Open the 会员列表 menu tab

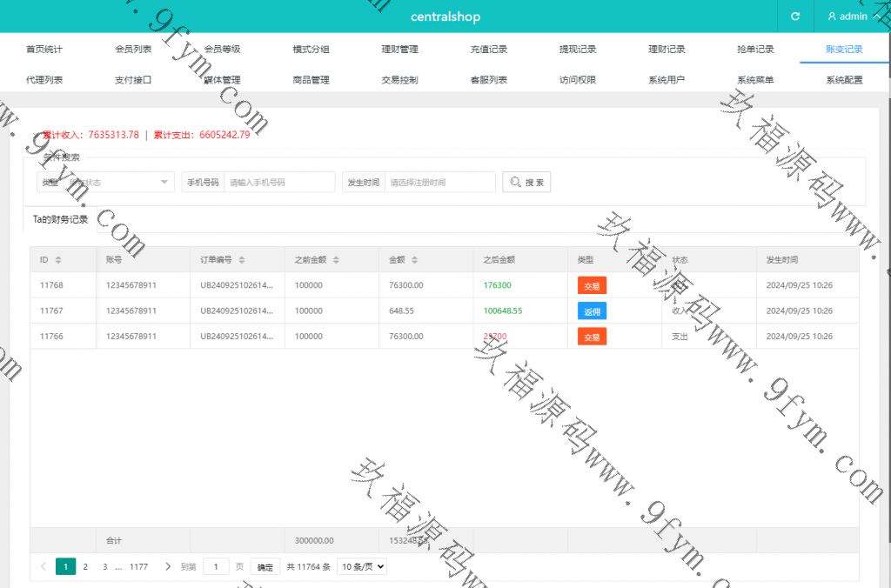[x=133, y=49]
